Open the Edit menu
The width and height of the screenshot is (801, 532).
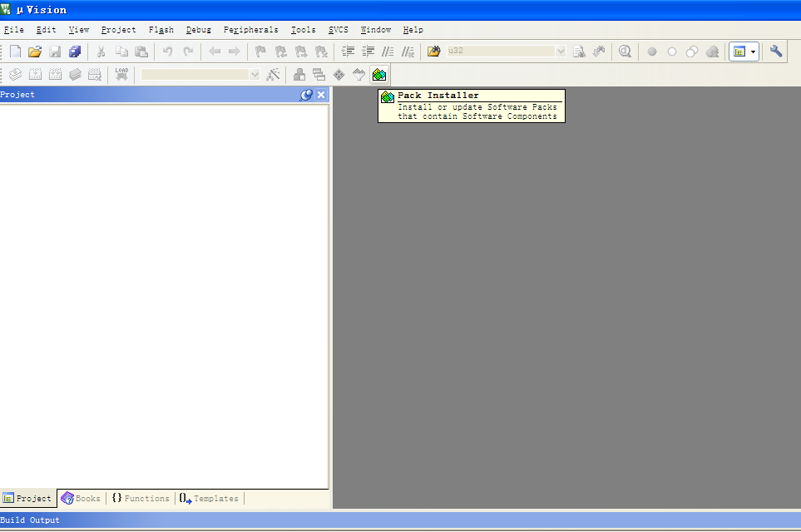46,30
